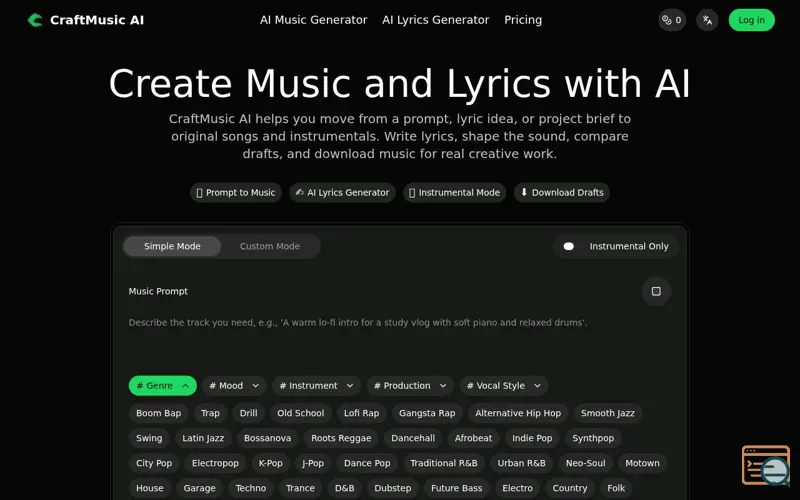Click the Instrumental Mode chip
The height and width of the screenshot is (500, 800).
pos(455,192)
